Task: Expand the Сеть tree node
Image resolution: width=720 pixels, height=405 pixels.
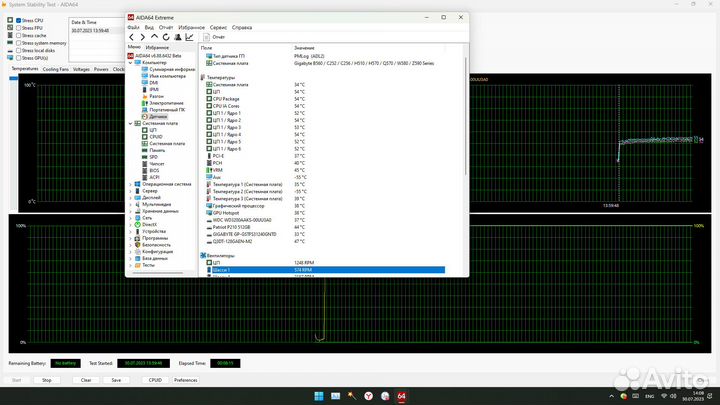Action: pos(130,218)
